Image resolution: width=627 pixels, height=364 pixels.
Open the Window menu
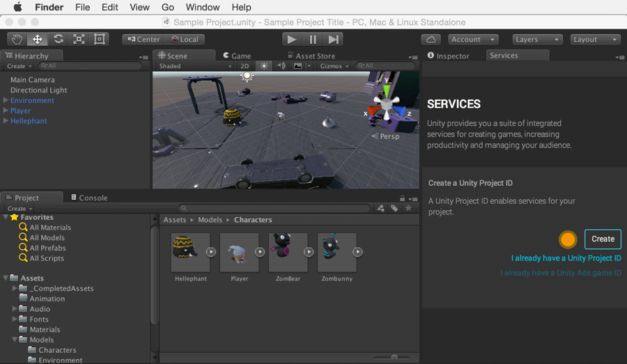click(202, 7)
